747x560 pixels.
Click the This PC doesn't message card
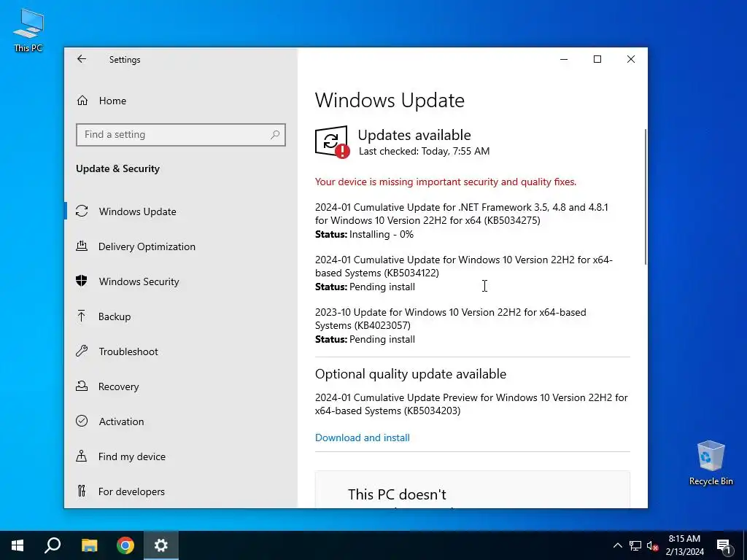tap(472, 489)
